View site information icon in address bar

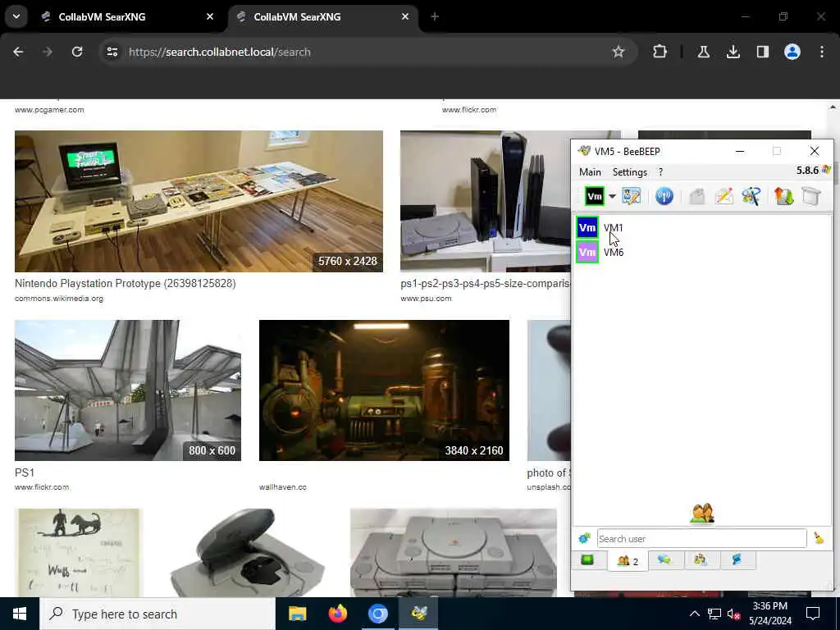click(x=112, y=52)
